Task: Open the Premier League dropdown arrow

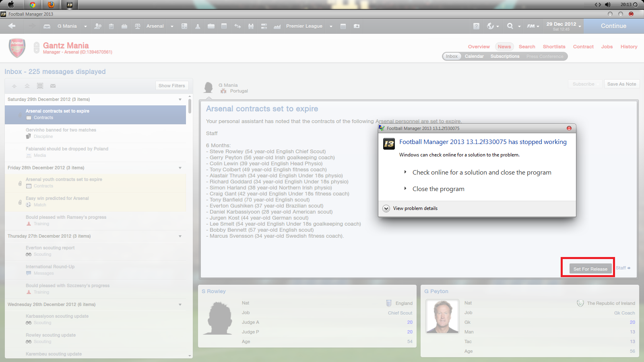Action: point(331,27)
